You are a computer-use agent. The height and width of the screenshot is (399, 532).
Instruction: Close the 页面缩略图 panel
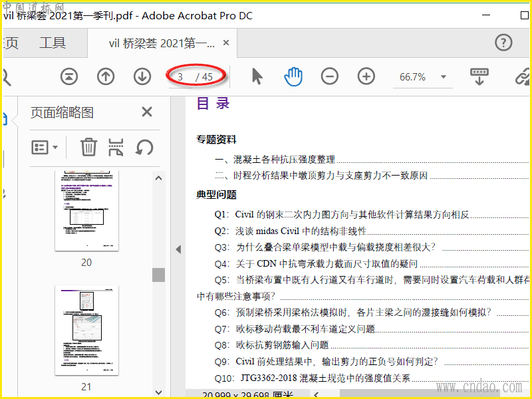click(x=146, y=112)
